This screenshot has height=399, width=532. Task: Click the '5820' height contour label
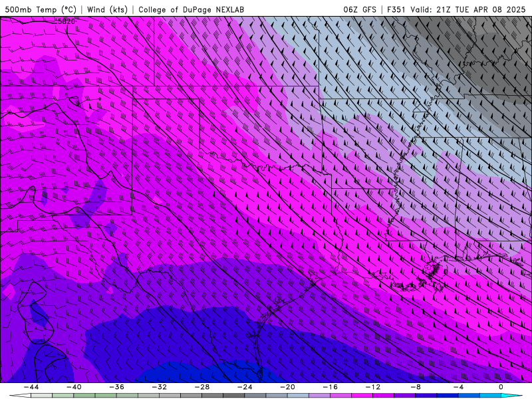click(66, 21)
